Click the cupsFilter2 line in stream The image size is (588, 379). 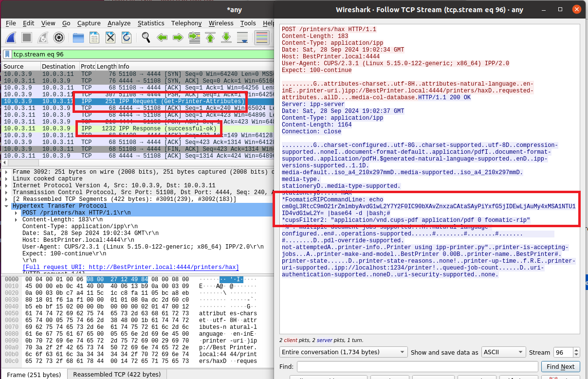pos(406,220)
